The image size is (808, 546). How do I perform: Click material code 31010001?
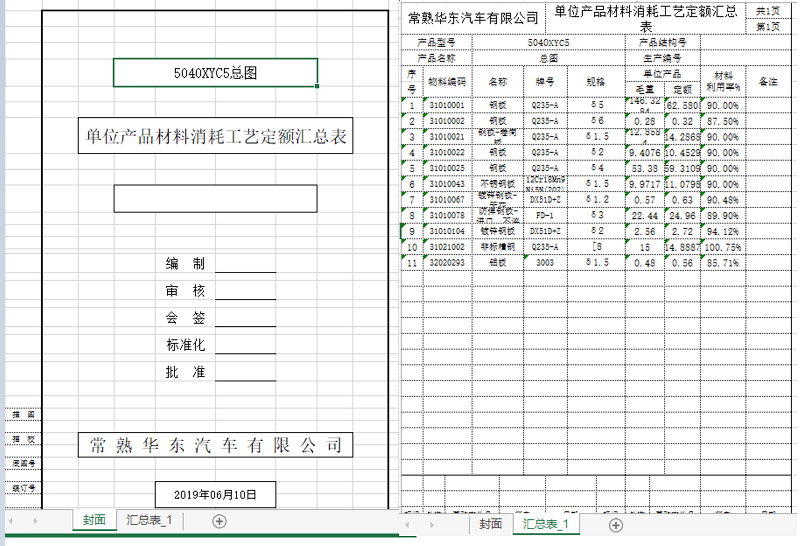pos(447,105)
